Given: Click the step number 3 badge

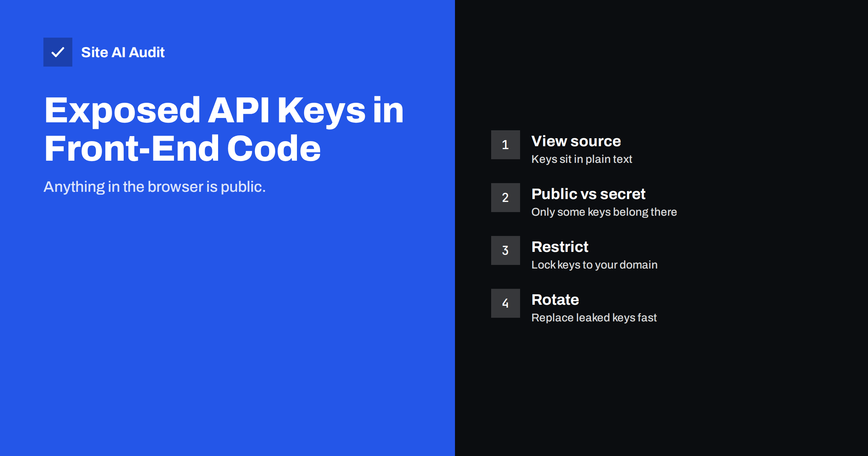Looking at the screenshot, I should point(506,250).
